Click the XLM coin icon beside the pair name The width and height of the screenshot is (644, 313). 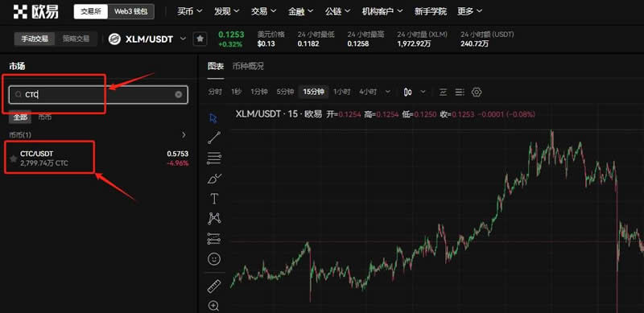[114, 39]
